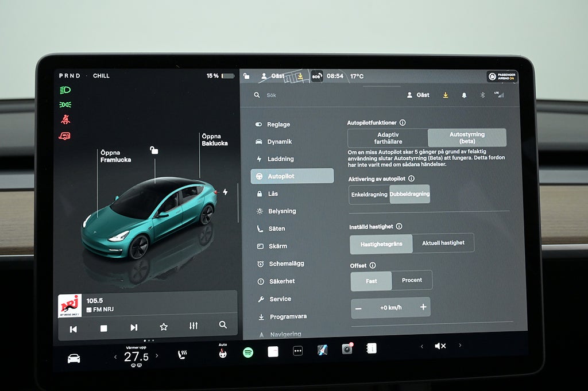
Task: Open audio equalizer settings icon
Action: [194, 326]
